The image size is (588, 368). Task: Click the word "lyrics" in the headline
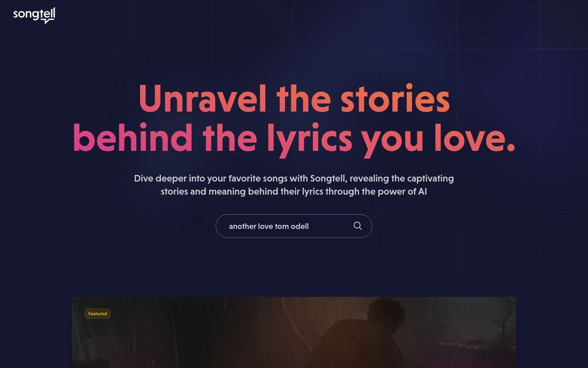coord(310,139)
